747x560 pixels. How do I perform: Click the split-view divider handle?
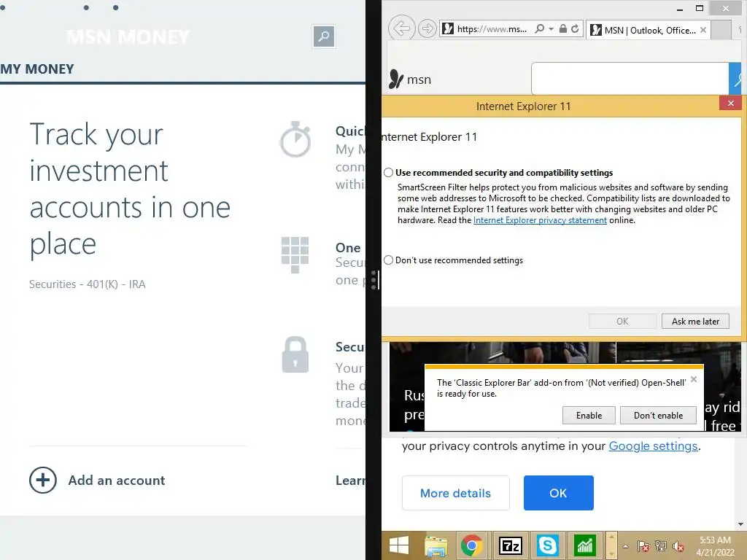(374, 280)
